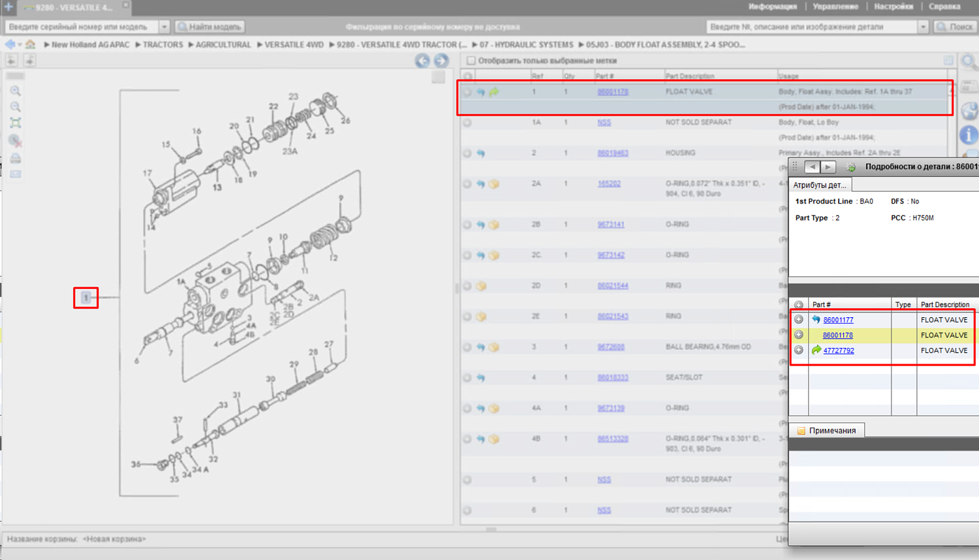Open the blue info icon in right sidebar
The image size is (979, 560).
pos(969,135)
